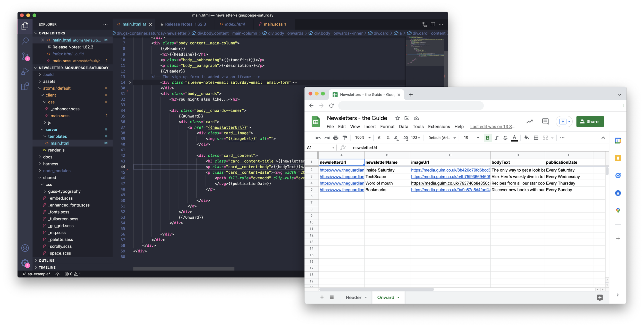This screenshot has width=644, height=327.
Task: Click the print icon in Sheets toolbar
Action: coord(335,138)
